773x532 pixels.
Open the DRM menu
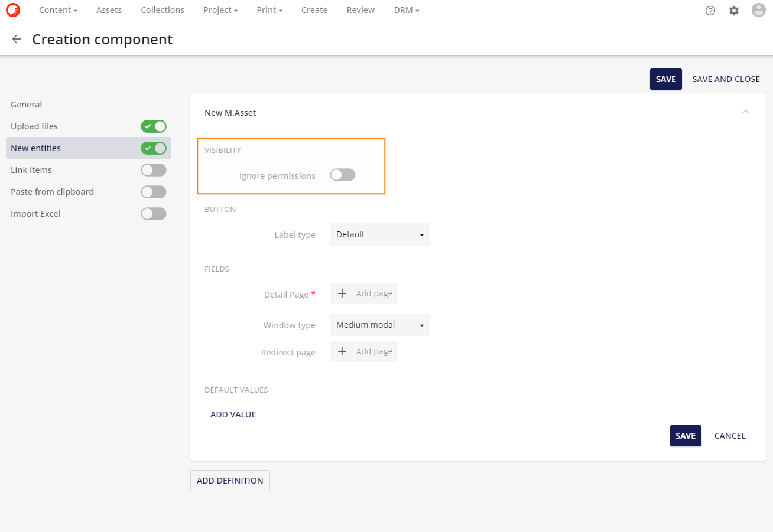pyautogui.click(x=406, y=10)
